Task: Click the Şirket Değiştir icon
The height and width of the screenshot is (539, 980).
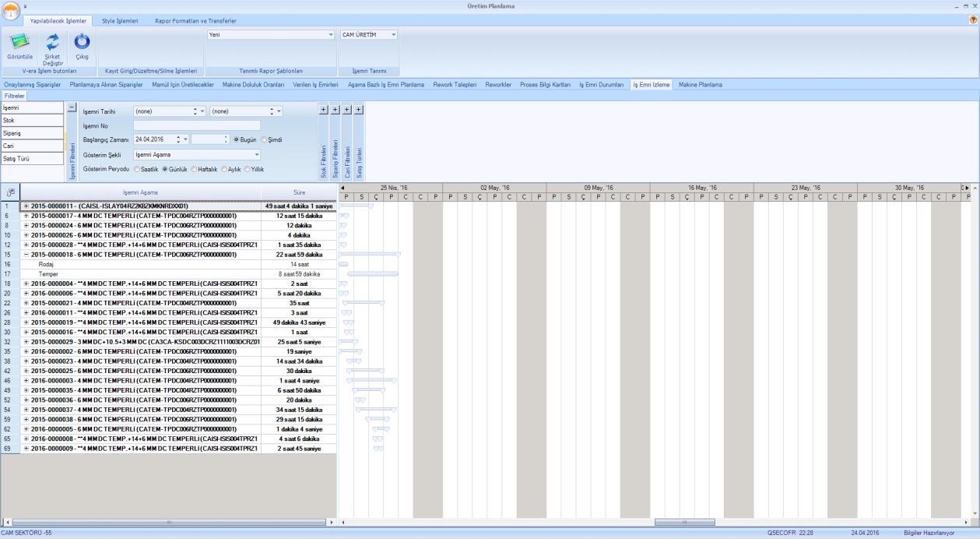Action: coord(53,43)
